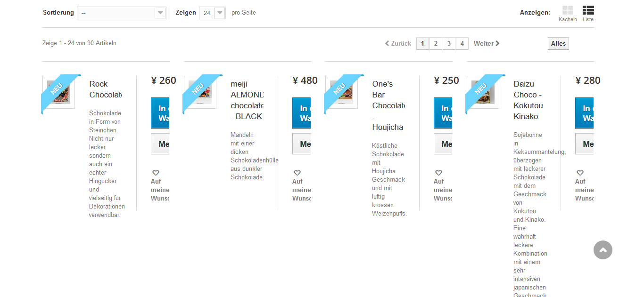Go to page 3 of results
The height and width of the screenshot is (297, 644).
tap(449, 43)
